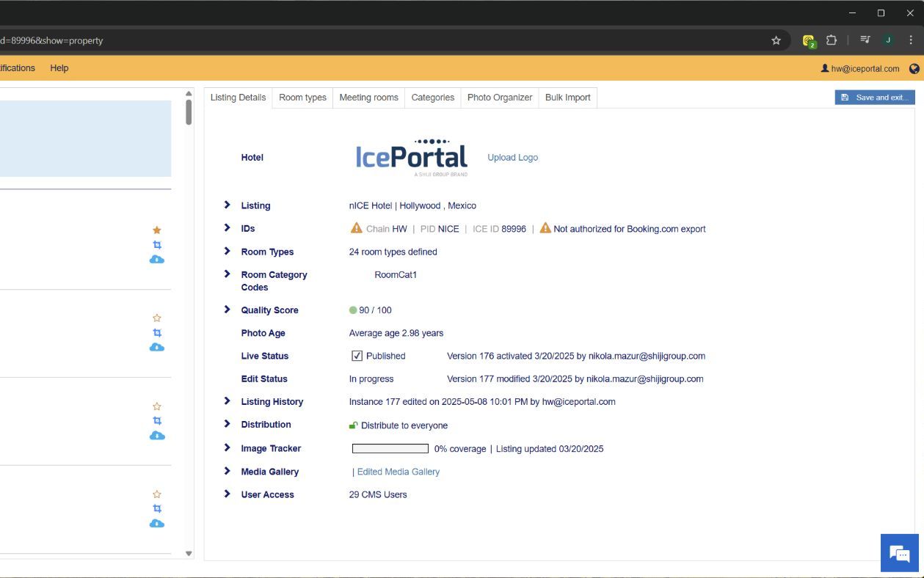
Task: Click "Listing updated 03/20/2025" text
Action: (x=550, y=449)
